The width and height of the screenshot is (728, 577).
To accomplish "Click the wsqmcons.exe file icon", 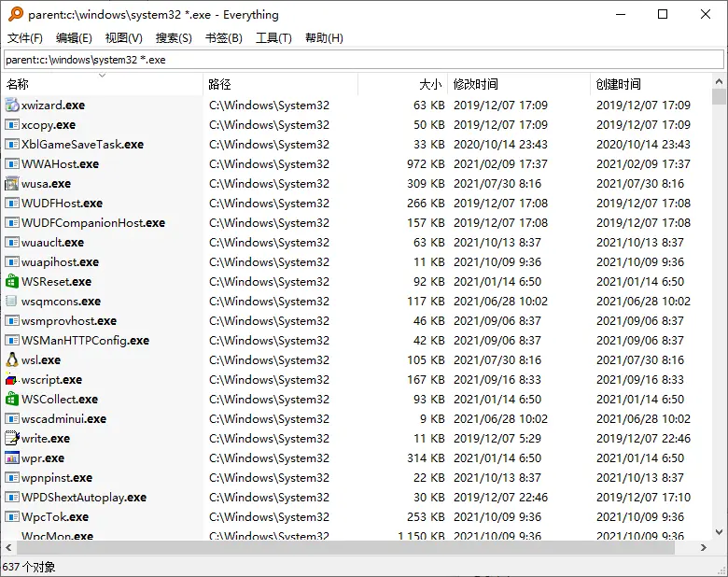I will 12,301.
